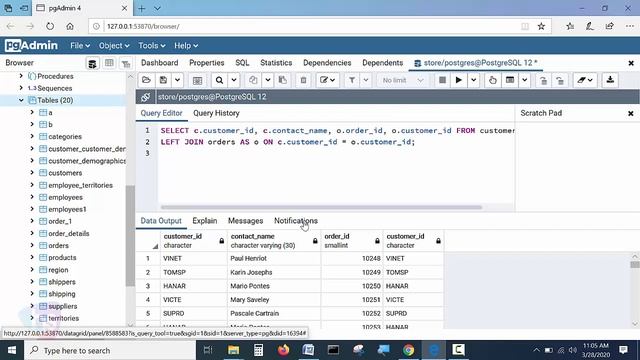Viewport: 640px width, 360px height.
Task: Click the browser panel server properties icon
Action: 93,63
